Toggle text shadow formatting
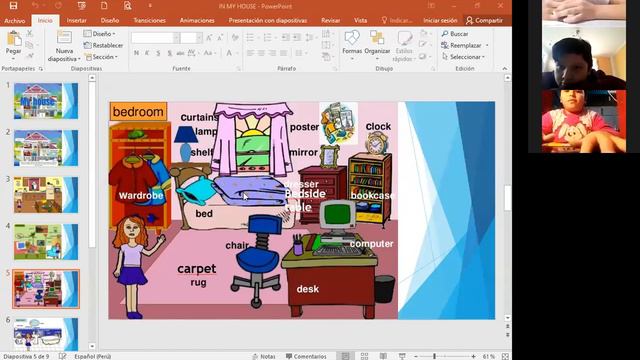Viewport: 640px width, 360px height. pos(169,53)
